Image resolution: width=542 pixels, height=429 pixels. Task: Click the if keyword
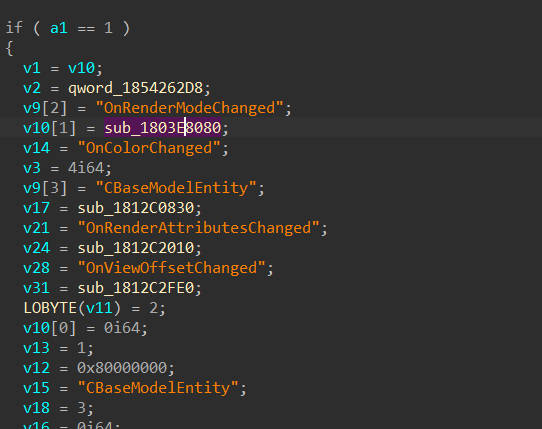14,28
